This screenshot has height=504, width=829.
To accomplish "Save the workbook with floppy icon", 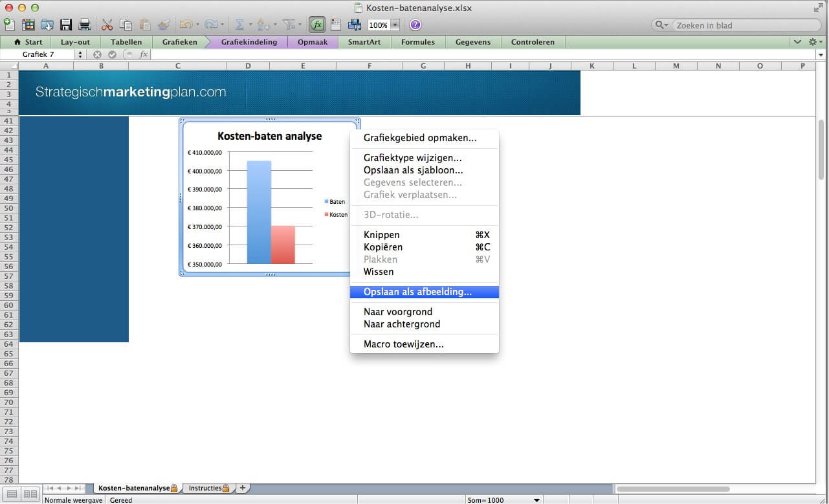I will coord(66,25).
